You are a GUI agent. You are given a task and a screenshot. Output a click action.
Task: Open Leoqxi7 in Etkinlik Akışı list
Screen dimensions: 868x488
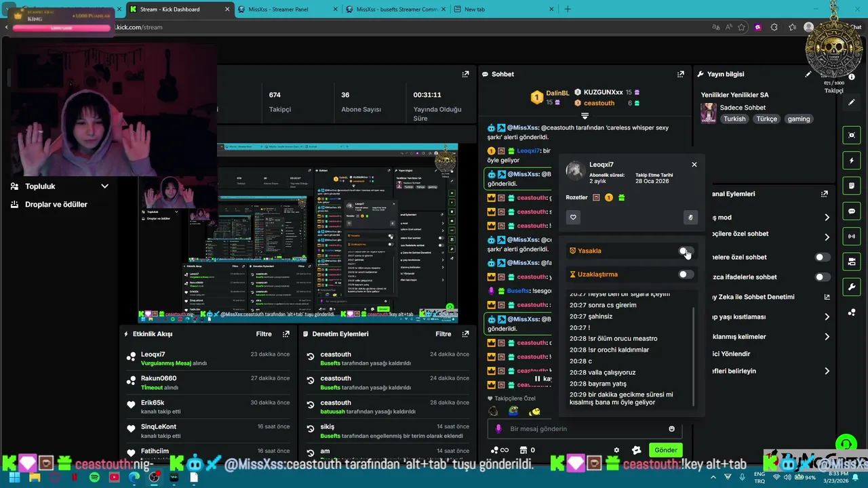click(x=153, y=354)
